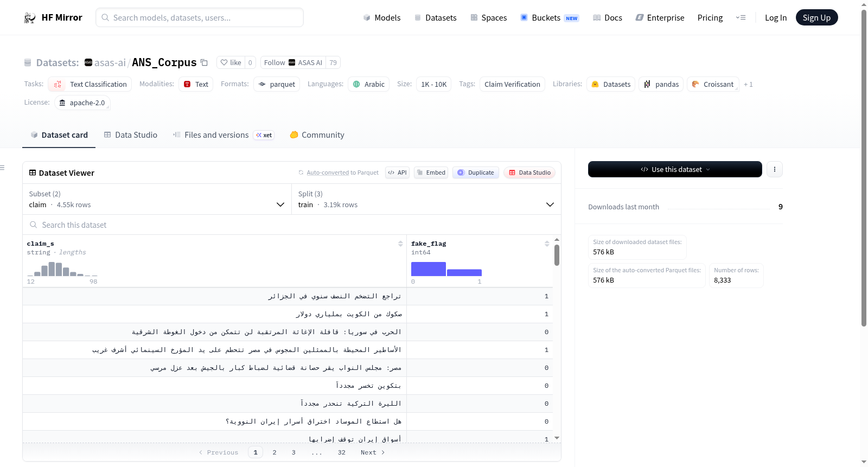Click the claim_s lengths histogram

click(62, 269)
